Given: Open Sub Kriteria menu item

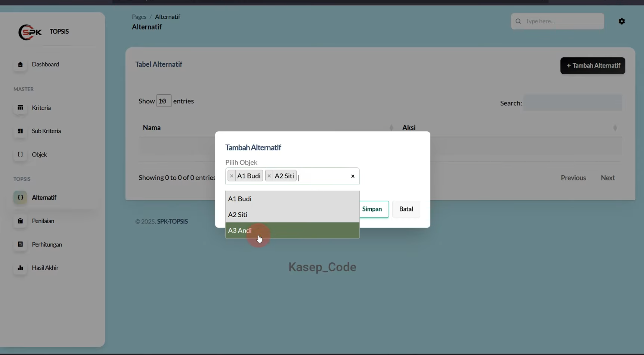Looking at the screenshot, I should pos(46,131).
